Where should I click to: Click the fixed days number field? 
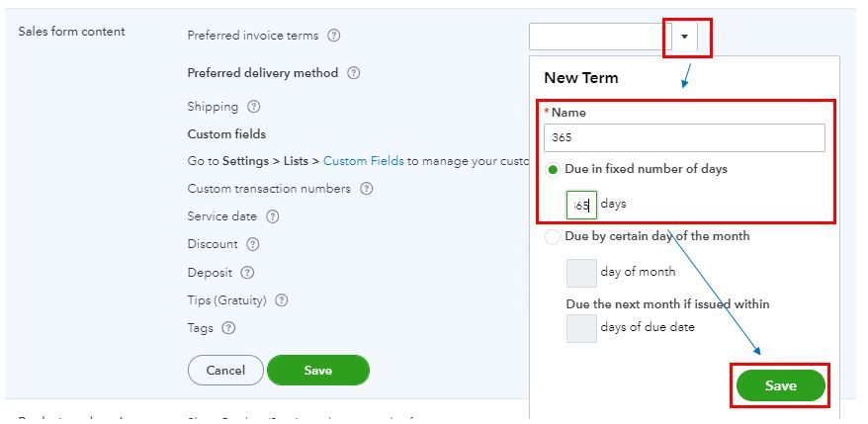pos(581,205)
